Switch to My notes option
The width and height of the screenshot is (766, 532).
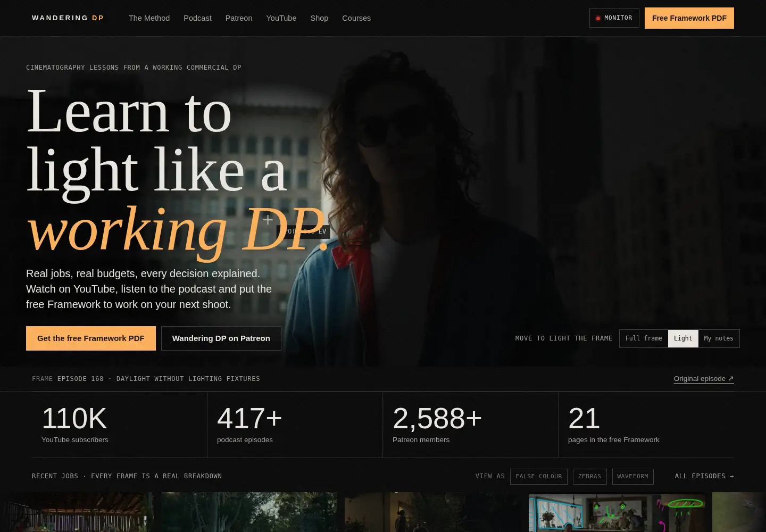tap(719, 338)
